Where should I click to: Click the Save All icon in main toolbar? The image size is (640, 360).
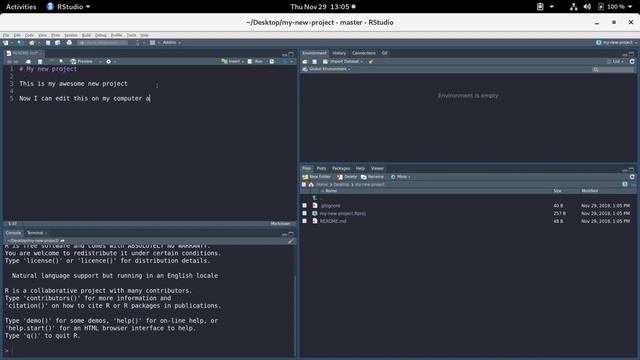tap(58, 42)
